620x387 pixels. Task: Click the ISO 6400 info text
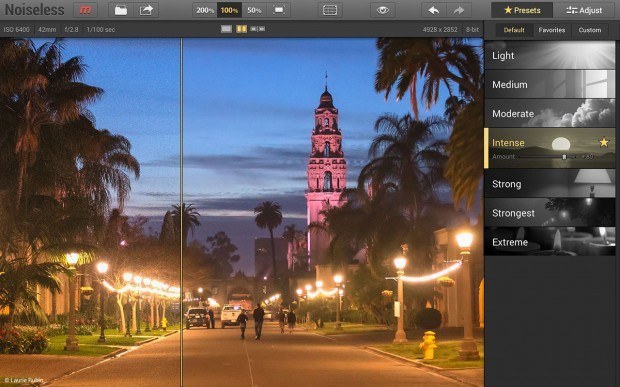point(16,29)
